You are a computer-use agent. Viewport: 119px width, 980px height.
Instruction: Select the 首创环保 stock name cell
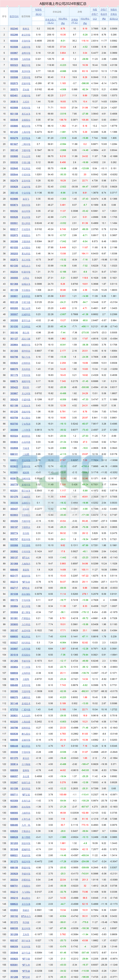point(26,41)
